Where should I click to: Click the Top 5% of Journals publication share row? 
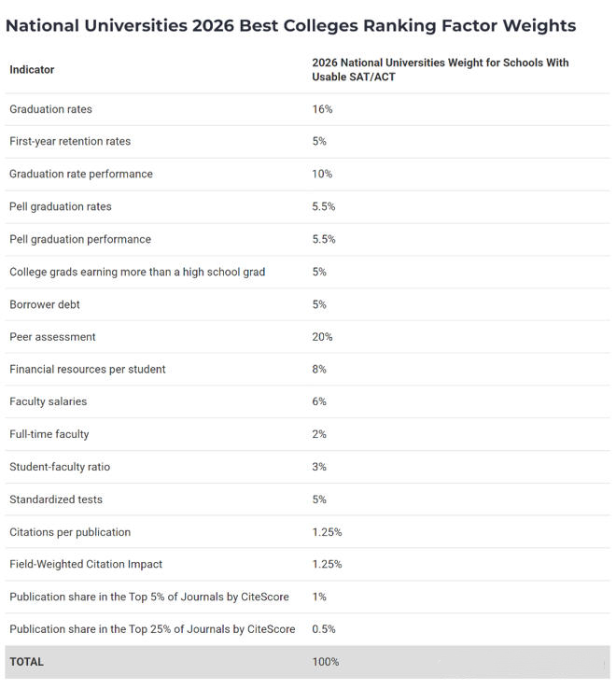pos(149,597)
